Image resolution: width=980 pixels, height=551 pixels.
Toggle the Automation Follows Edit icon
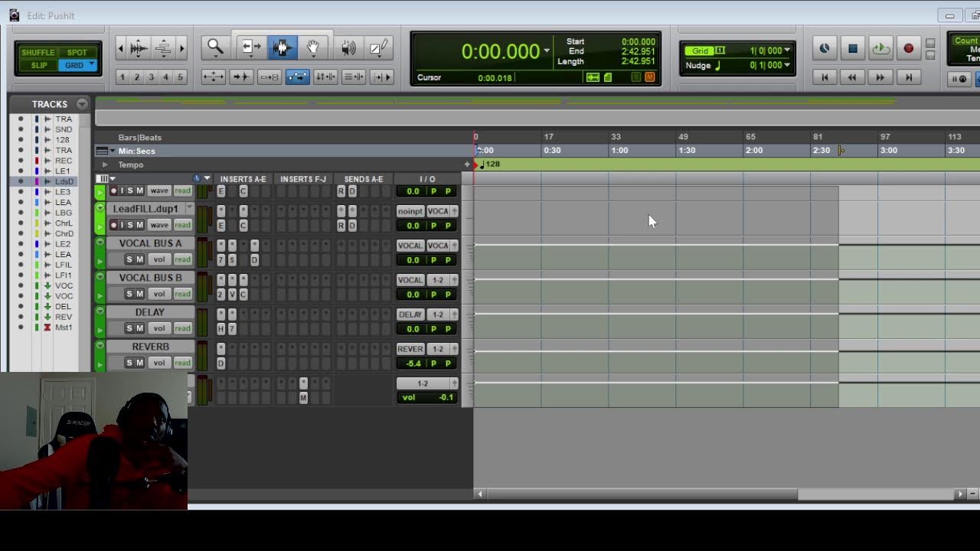pyautogui.click(x=297, y=77)
